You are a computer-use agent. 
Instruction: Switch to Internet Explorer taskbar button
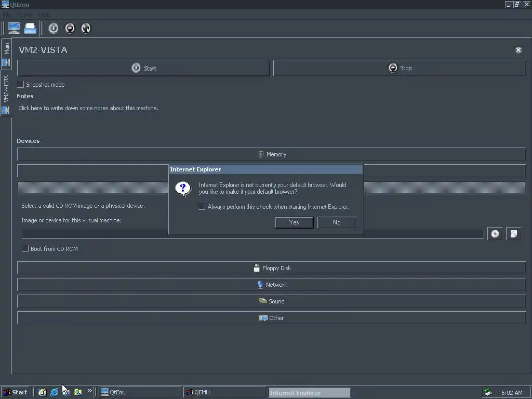(x=310, y=393)
